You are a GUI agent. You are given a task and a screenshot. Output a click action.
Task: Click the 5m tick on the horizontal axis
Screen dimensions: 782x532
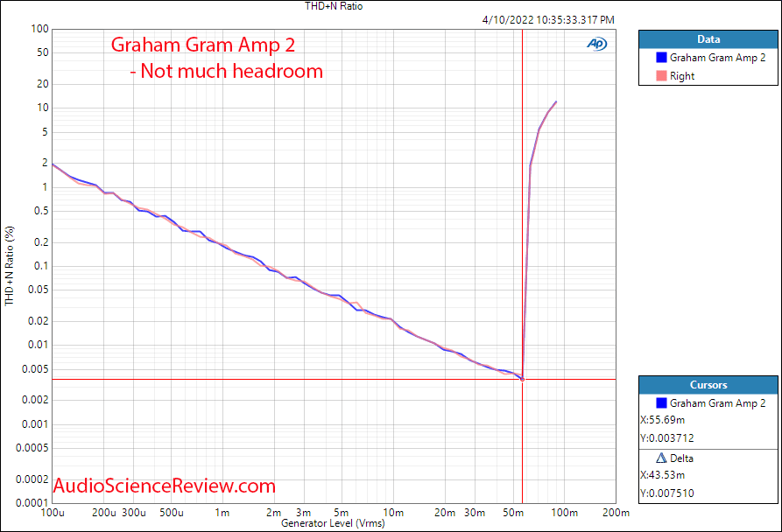tap(342, 513)
